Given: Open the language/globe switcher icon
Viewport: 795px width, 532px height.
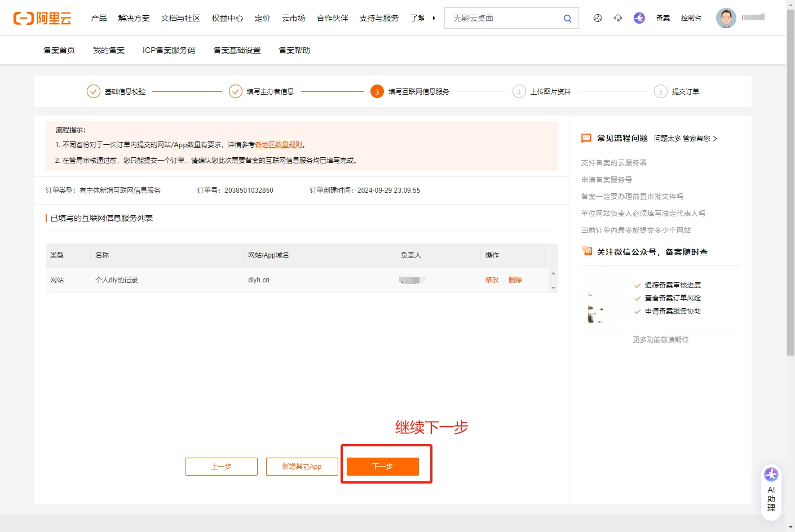Looking at the screenshot, I should (597, 17).
